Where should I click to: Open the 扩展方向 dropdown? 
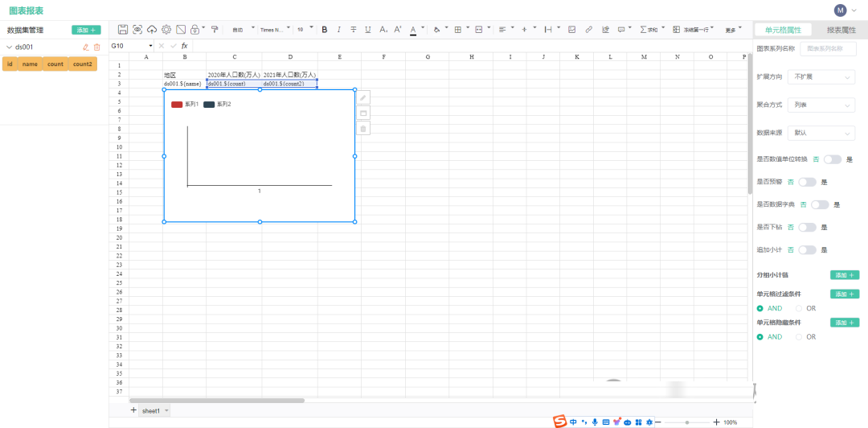pyautogui.click(x=821, y=76)
